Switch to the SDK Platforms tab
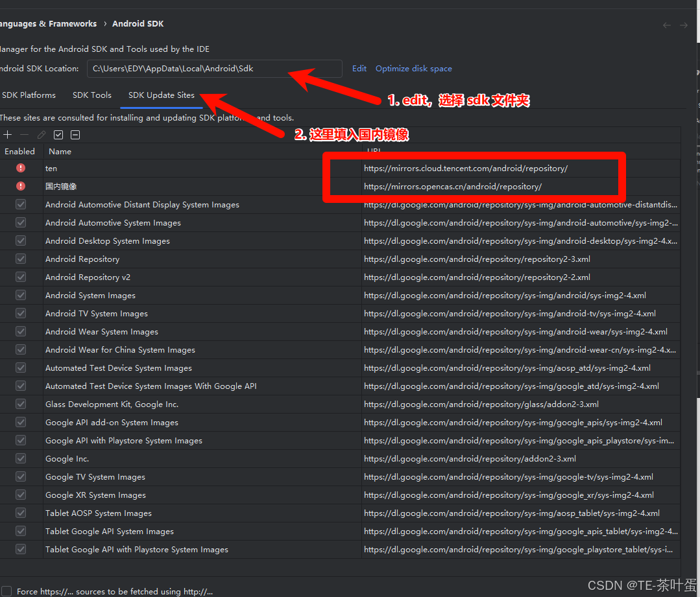This screenshot has width=700, height=597. pos(29,95)
